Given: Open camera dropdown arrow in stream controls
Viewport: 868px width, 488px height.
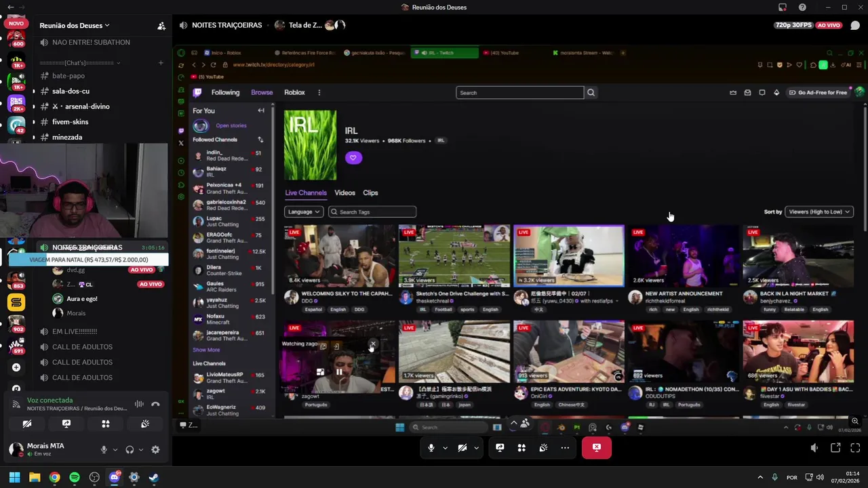Looking at the screenshot, I should coord(476,447).
